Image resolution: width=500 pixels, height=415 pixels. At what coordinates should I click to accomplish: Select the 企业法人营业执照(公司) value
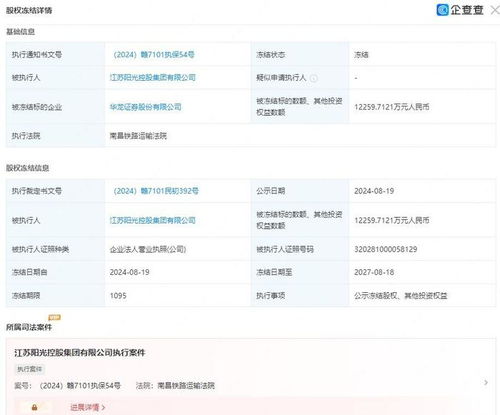point(148,249)
